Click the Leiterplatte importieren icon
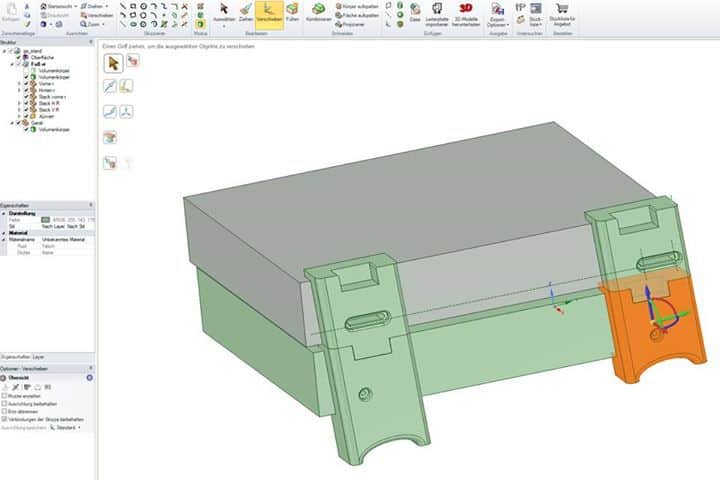This screenshot has width=720, height=480. tap(437, 13)
